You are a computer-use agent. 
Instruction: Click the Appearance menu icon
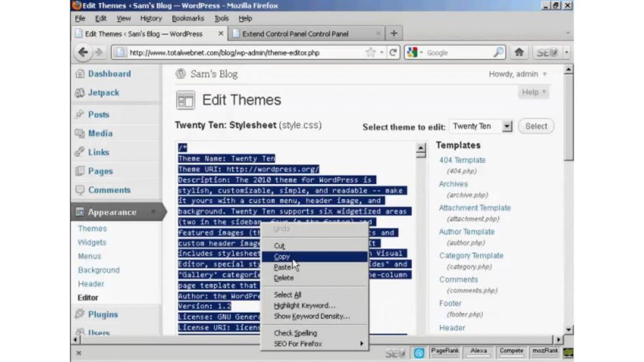pos(80,212)
